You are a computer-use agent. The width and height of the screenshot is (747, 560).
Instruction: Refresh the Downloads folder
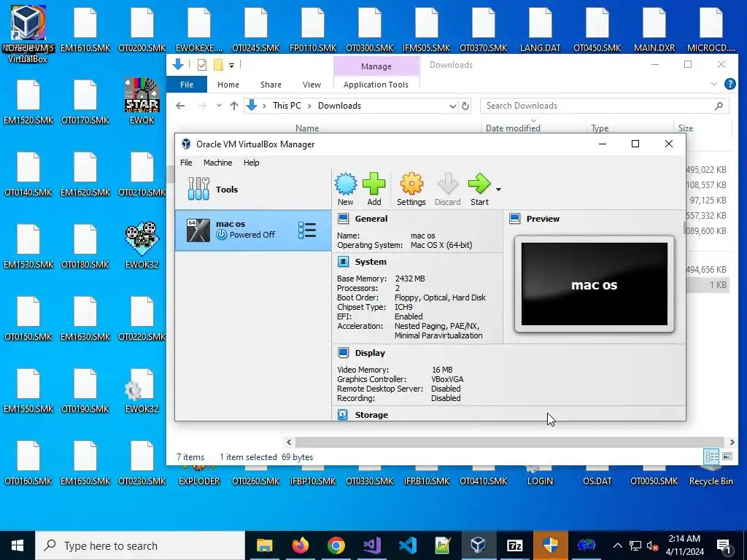[465, 106]
